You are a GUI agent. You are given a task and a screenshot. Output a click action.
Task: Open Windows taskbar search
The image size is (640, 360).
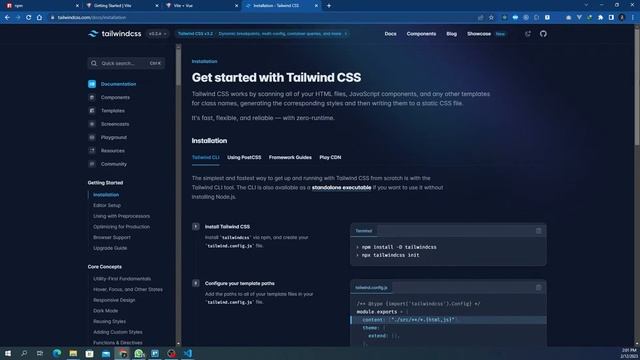(24, 353)
